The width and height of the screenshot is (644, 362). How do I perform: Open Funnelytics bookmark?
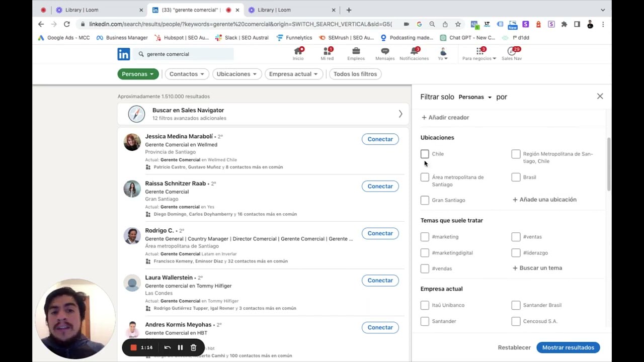tap(295, 38)
